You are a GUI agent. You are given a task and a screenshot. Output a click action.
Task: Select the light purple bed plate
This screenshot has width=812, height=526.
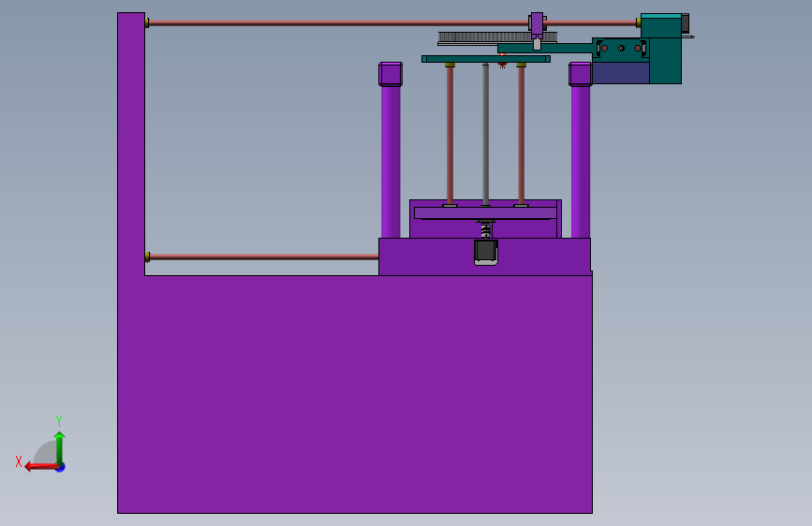485,213
